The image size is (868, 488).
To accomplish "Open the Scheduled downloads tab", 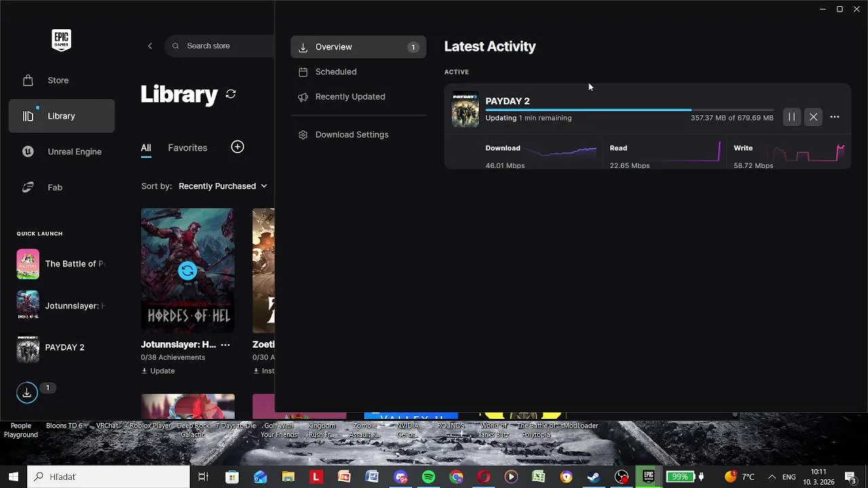I will [x=359, y=72].
